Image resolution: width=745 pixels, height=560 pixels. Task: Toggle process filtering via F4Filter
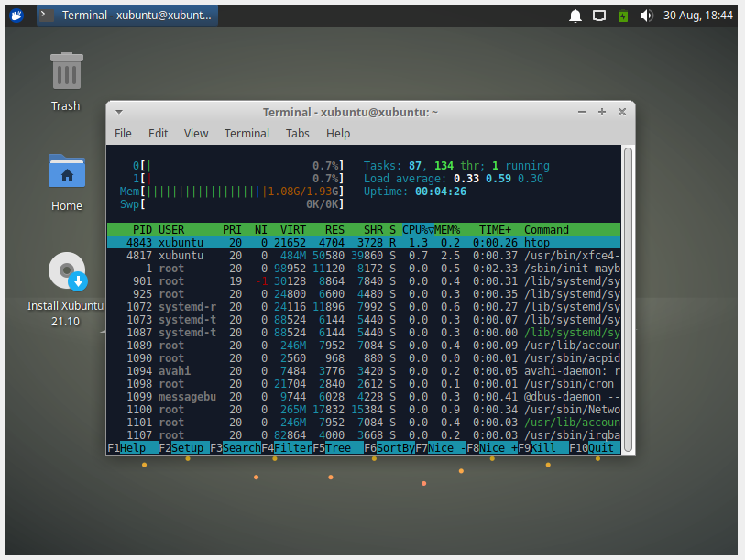pyautogui.click(x=286, y=448)
